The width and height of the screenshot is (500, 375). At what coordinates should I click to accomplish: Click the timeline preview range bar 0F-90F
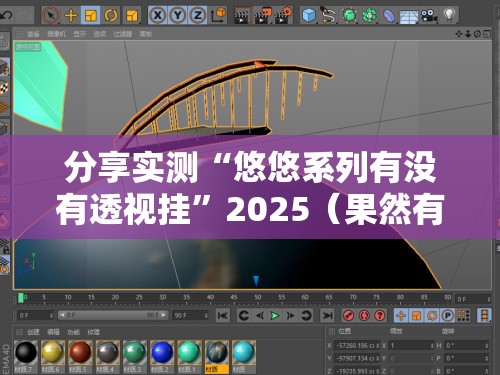tap(113, 315)
